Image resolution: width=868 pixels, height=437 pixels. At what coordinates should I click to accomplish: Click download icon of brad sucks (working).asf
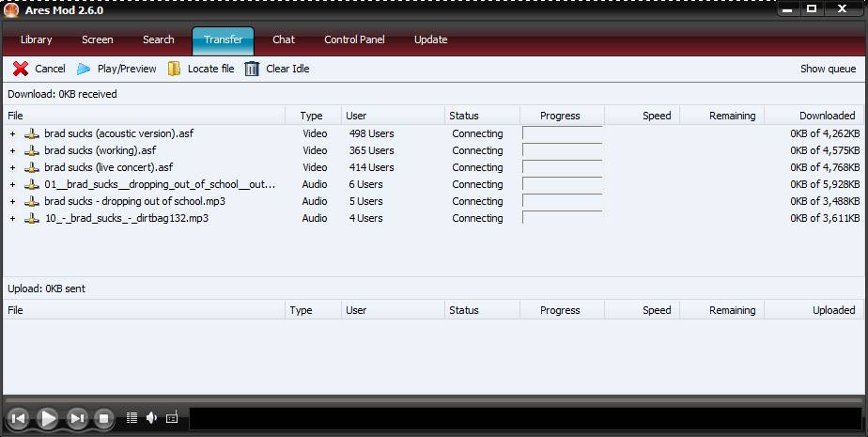(32, 150)
